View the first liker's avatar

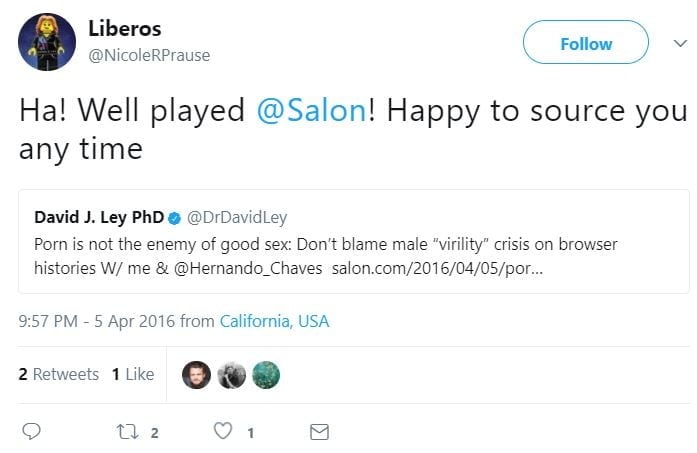click(197, 374)
